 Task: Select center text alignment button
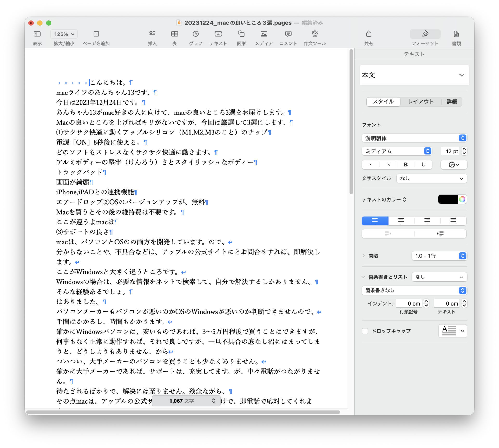pyautogui.click(x=401, y=221)
